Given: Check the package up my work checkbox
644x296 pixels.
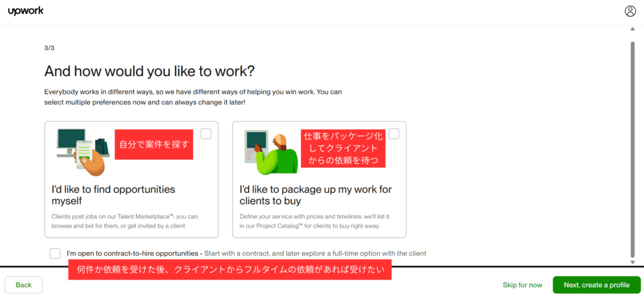Looking at the screenshot, I should (394, 134).
